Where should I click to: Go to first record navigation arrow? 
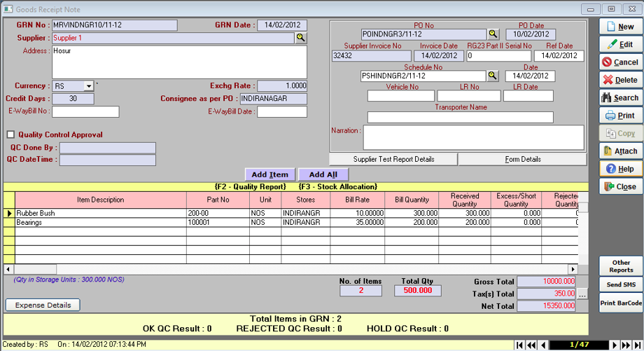(519, 345)
